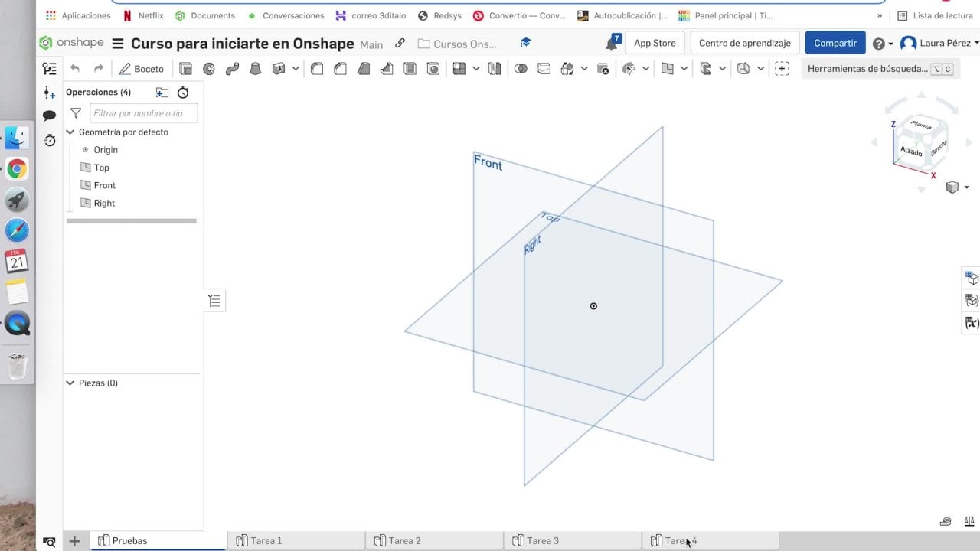Click the feature filter input field
This screenshot has width=980, height=551.
click(x=143, y=113)
